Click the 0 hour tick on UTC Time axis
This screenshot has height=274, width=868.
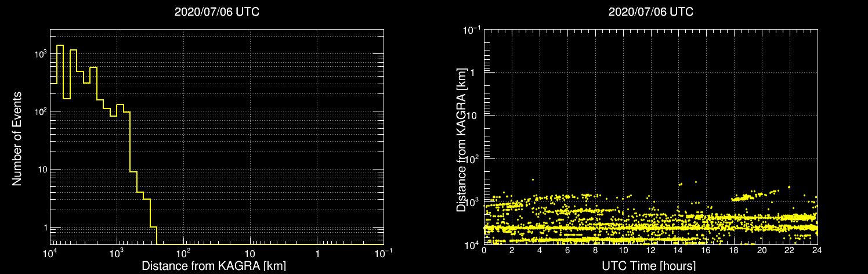[484, 250]
